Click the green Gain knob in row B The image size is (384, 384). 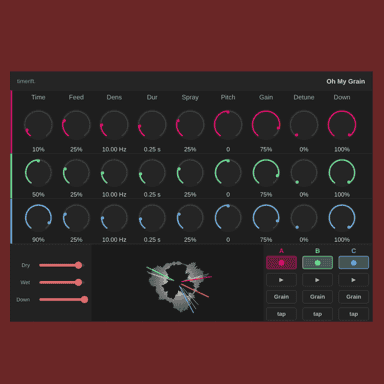tap(266, 172)
